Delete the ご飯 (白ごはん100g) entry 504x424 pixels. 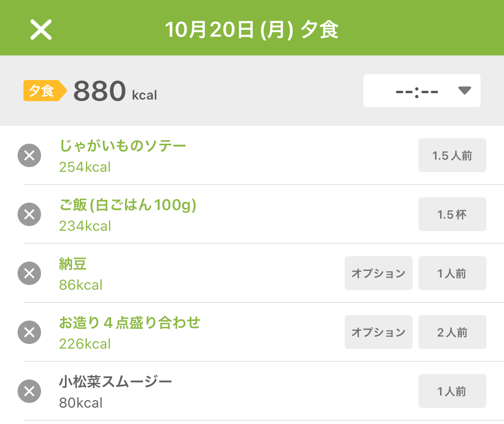29,214
